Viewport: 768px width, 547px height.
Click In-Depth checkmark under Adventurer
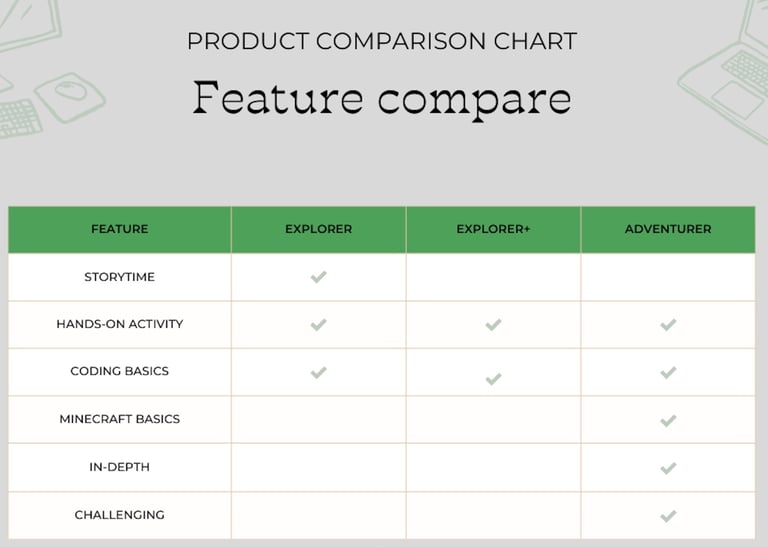[668, 468]
